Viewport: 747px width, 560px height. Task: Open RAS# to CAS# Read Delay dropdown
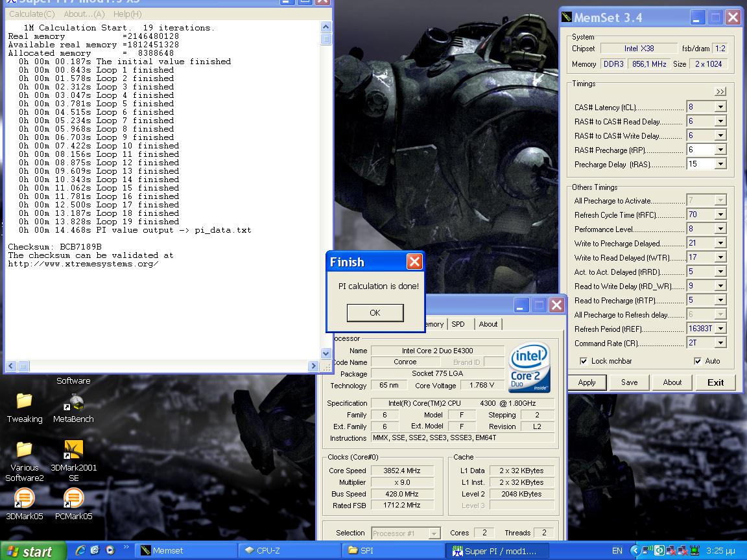coord(720,121)
